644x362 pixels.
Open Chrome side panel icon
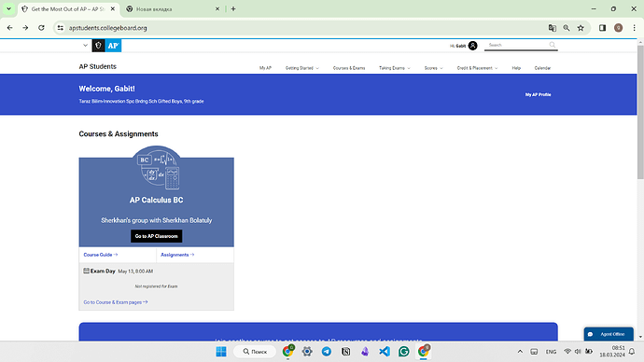click(x=602, y=28)
